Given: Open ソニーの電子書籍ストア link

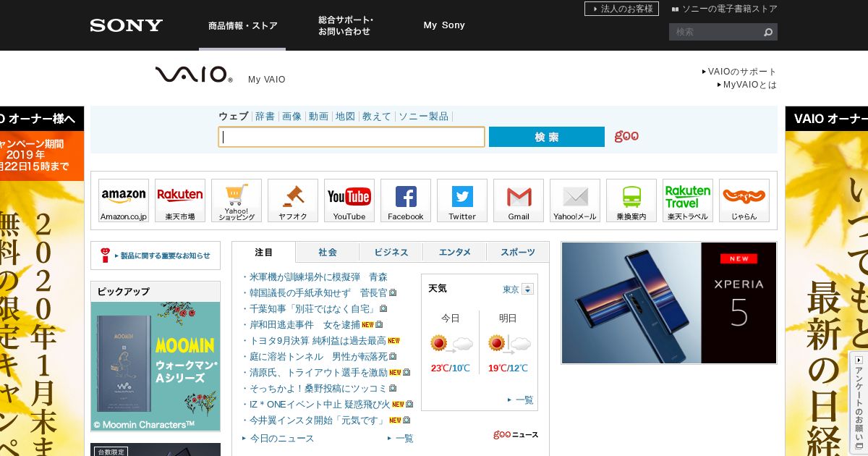Looking at the screenshot, I should tap(725, 9).
